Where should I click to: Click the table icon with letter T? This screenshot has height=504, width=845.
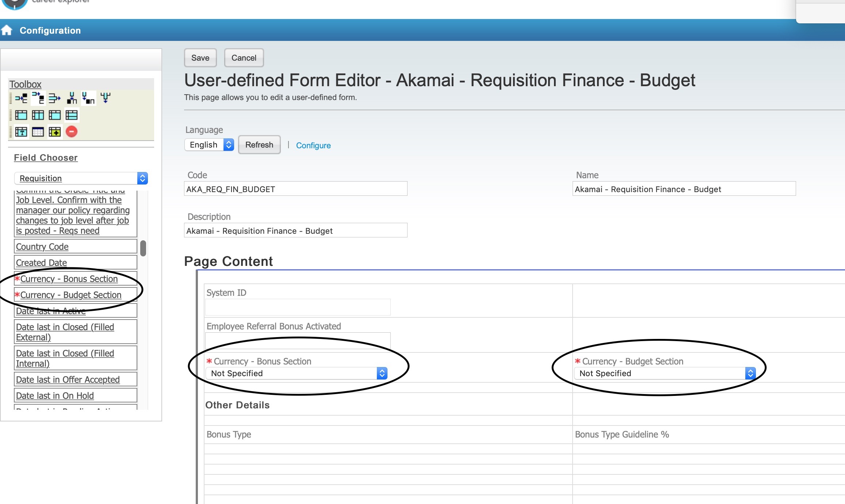click(21, 132)
